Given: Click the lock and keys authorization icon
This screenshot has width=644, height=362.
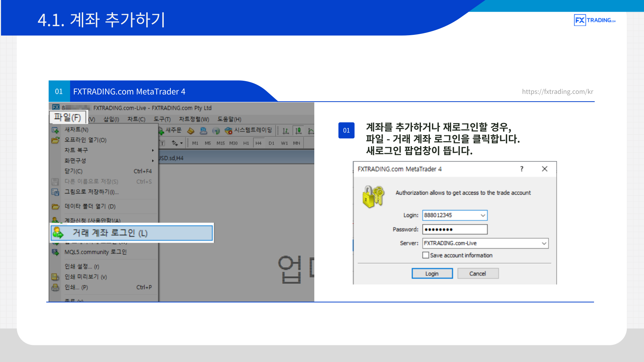Looking at the screenshot, I should (x=373, y=197).
